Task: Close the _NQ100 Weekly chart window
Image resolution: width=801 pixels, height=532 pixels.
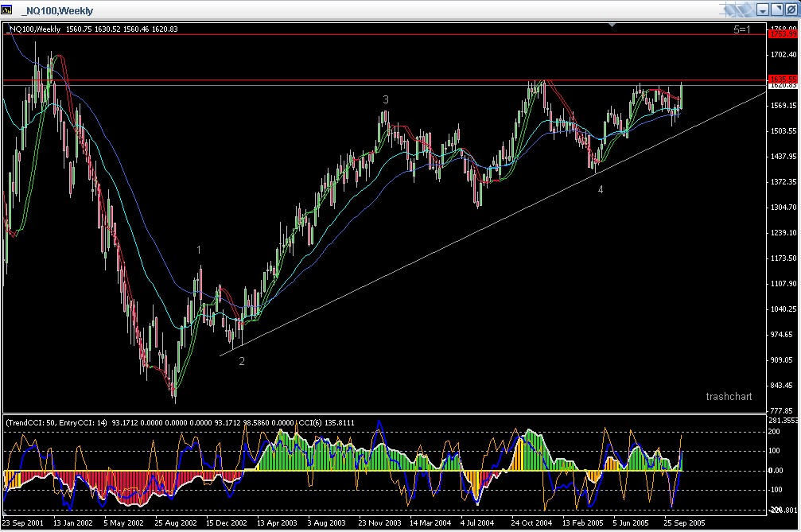Action: (791, 10)
